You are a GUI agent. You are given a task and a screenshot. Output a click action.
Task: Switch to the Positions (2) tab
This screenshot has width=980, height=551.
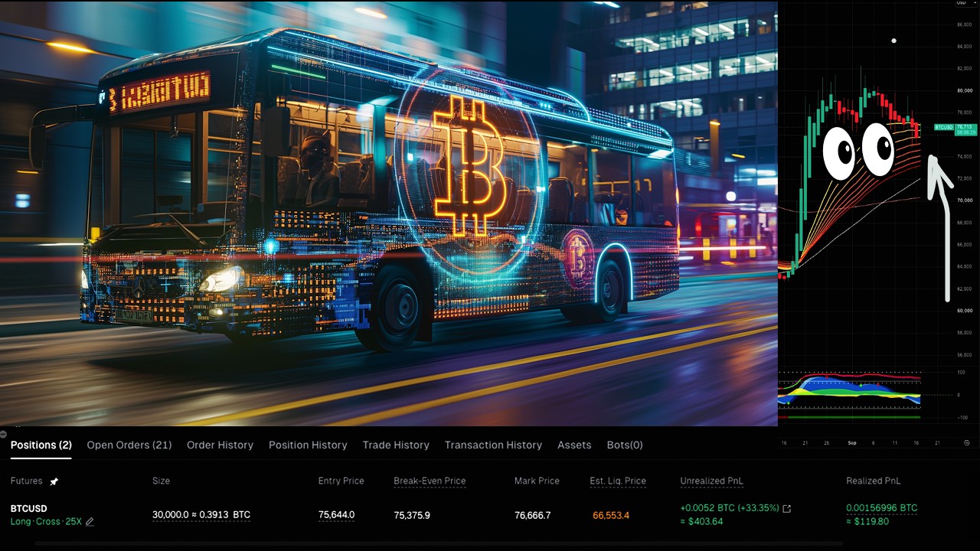(41, 445)
